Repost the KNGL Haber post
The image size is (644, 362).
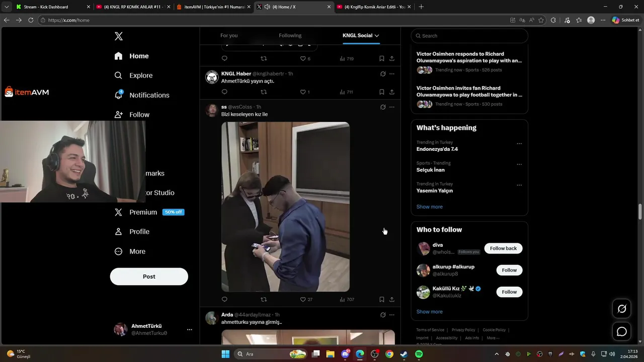pos(264,92)
